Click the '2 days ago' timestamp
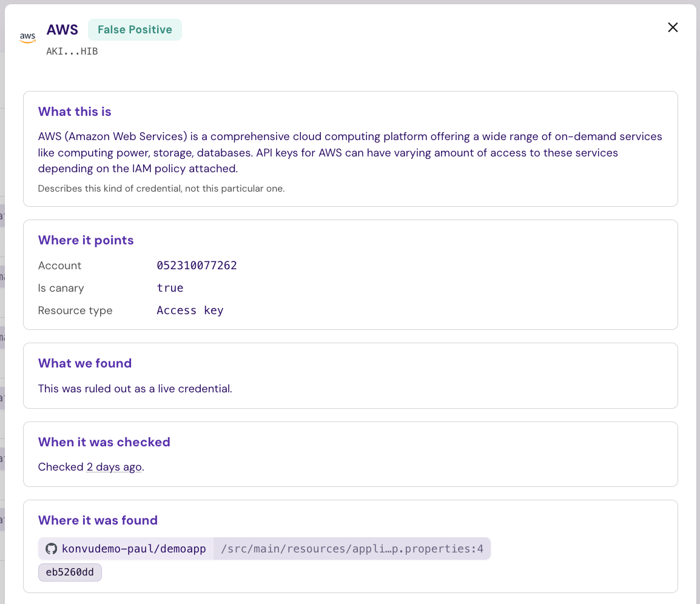 point(114,467)
